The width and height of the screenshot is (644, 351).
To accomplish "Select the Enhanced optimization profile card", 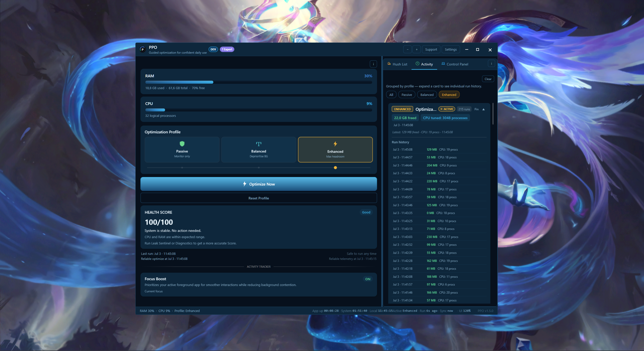I will pyautogui.click(x=335, y=150).
